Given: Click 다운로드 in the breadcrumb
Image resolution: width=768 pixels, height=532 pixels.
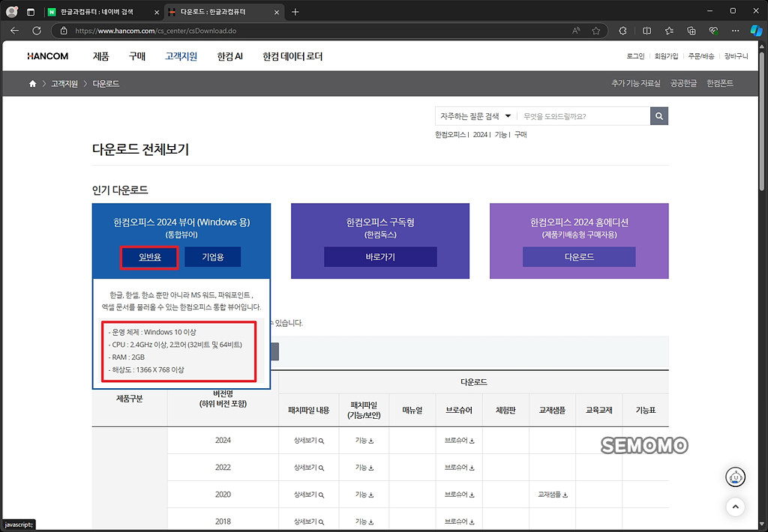Looking at the screenshot, I should (x=106, y=84).
